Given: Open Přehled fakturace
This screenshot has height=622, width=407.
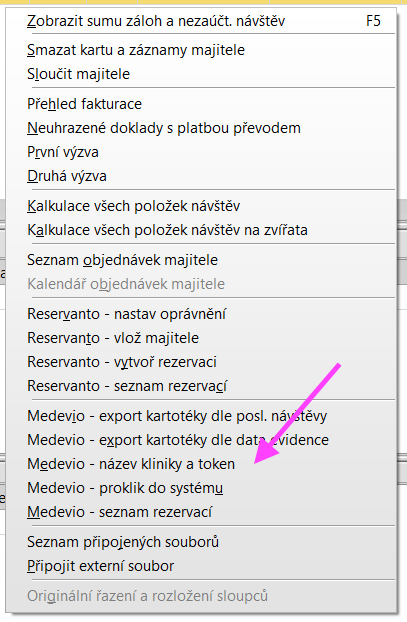Looking at the screenshot, I should [x=201, y=104].
